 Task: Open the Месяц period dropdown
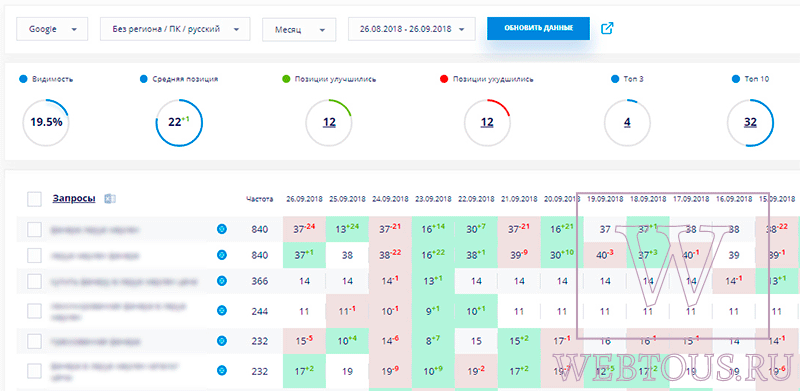[299, 30]
